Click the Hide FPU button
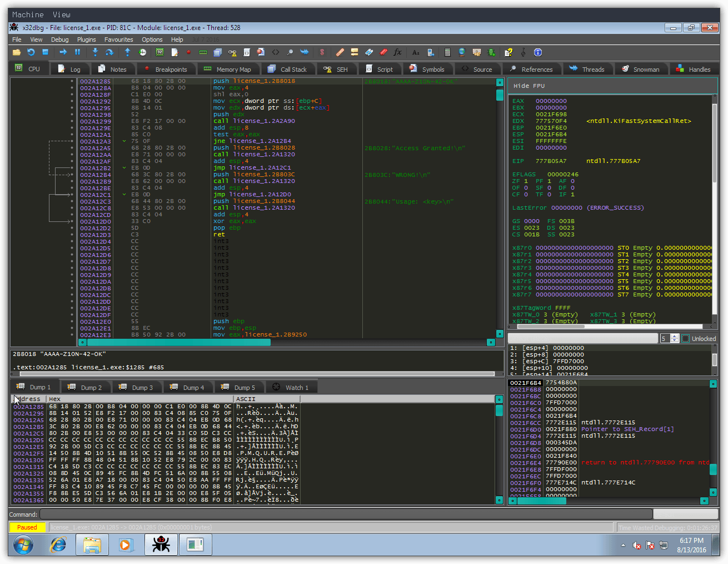Image resolution: width=728 pixels, height=564 pixels. point(529,86)
